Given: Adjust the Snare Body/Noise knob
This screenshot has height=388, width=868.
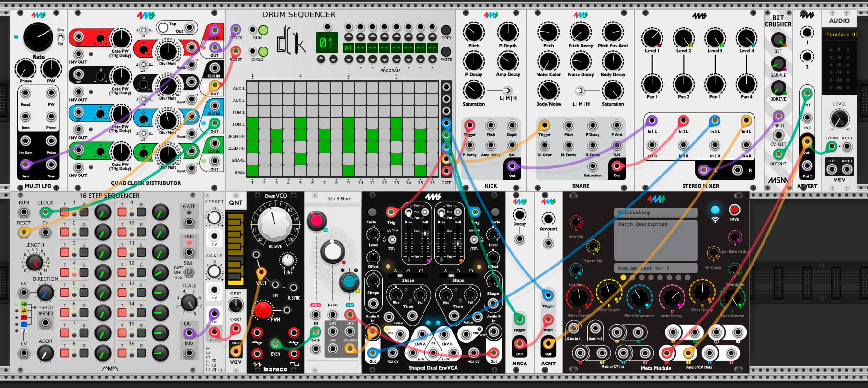Looking at the screenshot, I should tap(548, 90).
